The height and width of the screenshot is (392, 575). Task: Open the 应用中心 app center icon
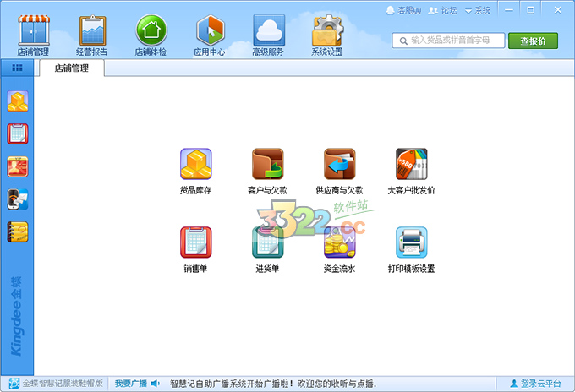point(210,30)
